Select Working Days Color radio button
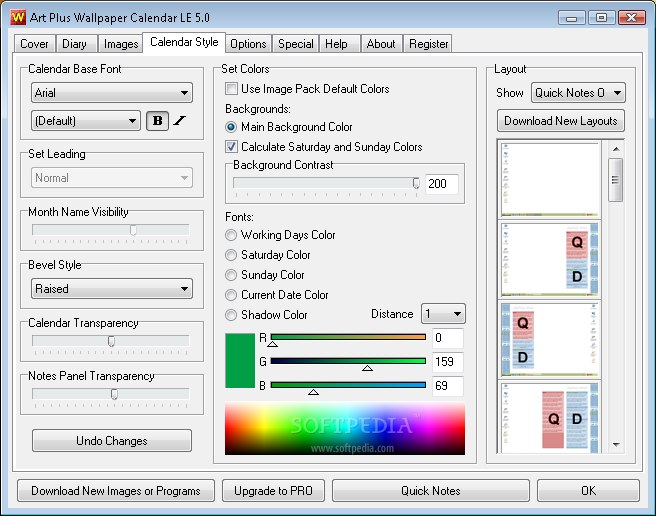 point(231,235)
